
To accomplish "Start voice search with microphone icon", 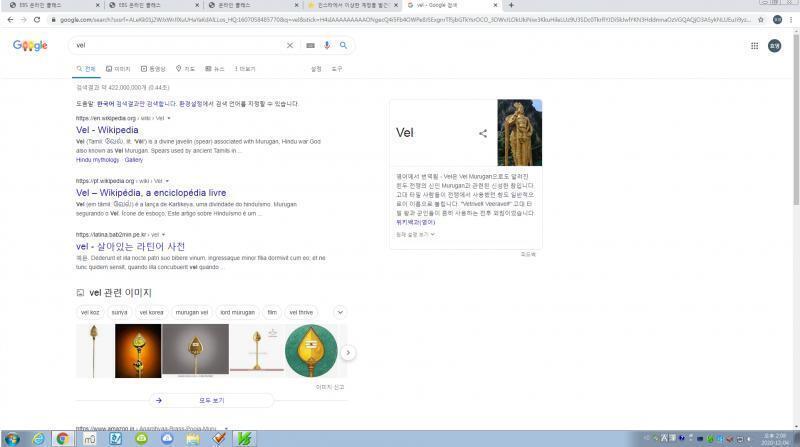I will (327, 45).
